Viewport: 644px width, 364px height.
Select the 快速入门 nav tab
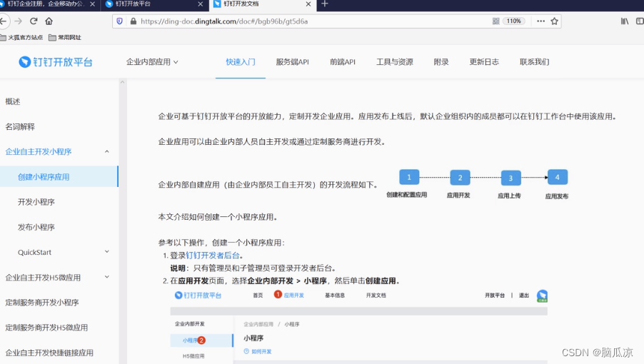coord(241,62)
